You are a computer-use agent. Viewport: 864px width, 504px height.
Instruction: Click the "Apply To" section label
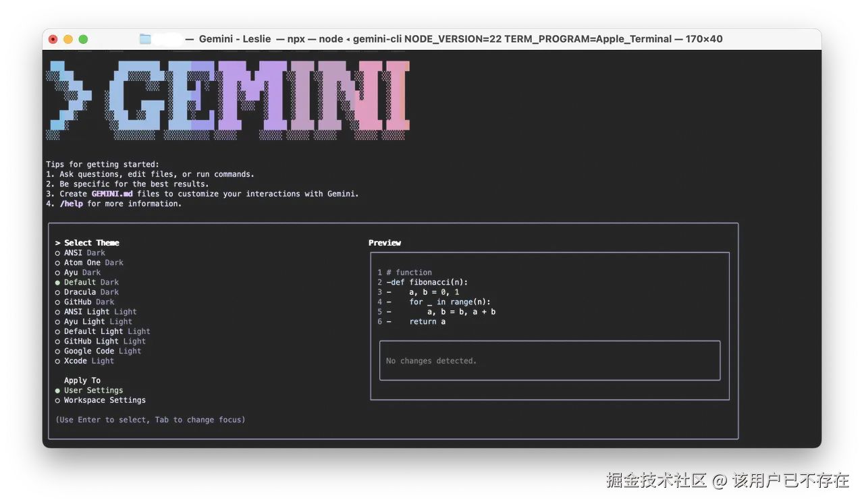click(x=82, y=381)
